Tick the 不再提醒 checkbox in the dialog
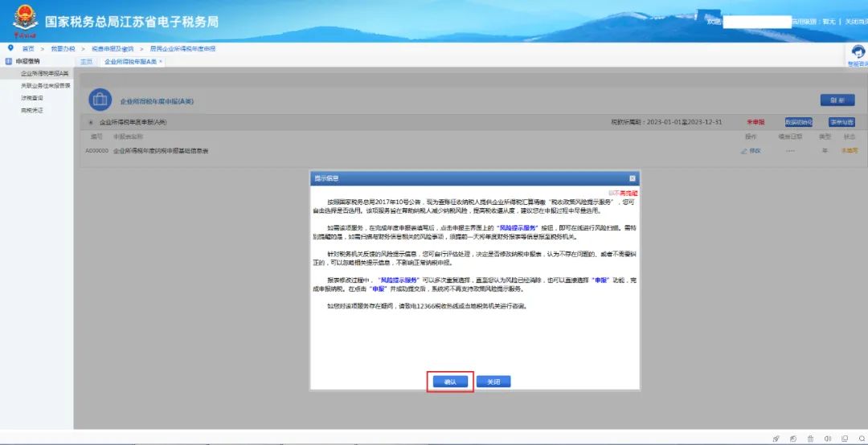The height and width of the screenshot is (445, 868). point(611,193)
